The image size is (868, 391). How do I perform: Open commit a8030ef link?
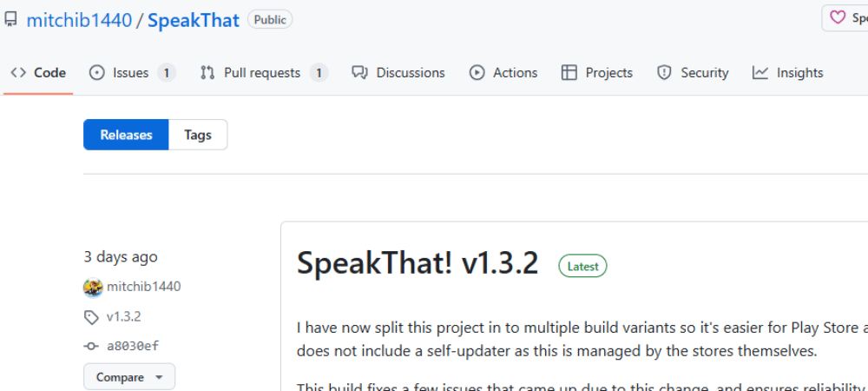click(x=133, y=347)
